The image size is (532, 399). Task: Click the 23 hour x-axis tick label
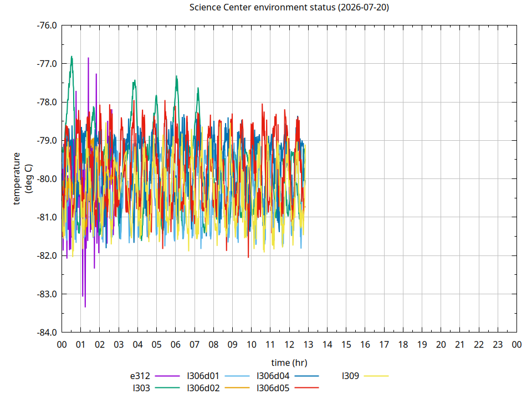point(498,345)
